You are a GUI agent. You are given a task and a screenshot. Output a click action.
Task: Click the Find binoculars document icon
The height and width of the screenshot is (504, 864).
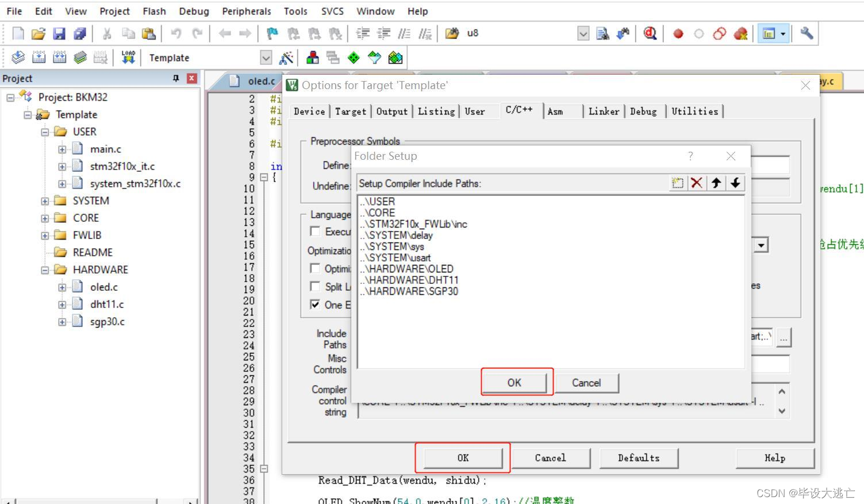(x=602, y=33)
